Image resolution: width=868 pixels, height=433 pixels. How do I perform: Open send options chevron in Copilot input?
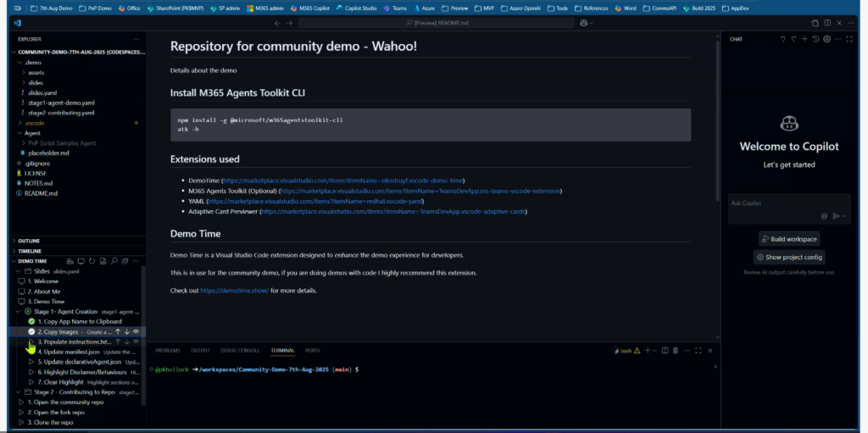(843, 216)
